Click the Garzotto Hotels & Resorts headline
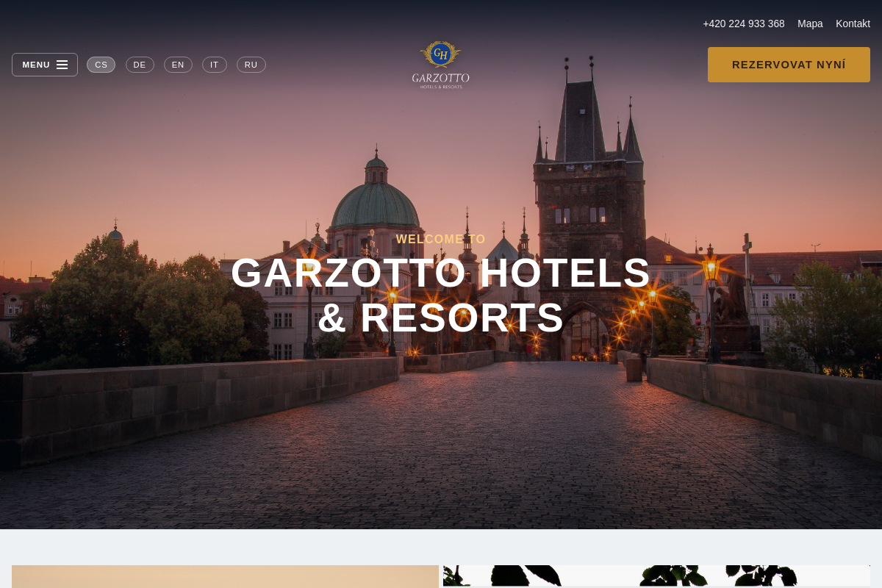 point(441,295)
